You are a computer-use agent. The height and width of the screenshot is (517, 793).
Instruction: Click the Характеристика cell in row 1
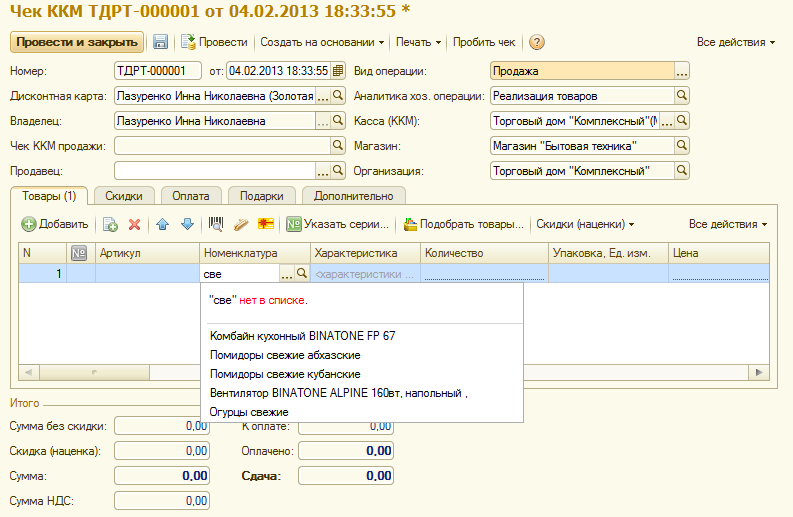365,274
